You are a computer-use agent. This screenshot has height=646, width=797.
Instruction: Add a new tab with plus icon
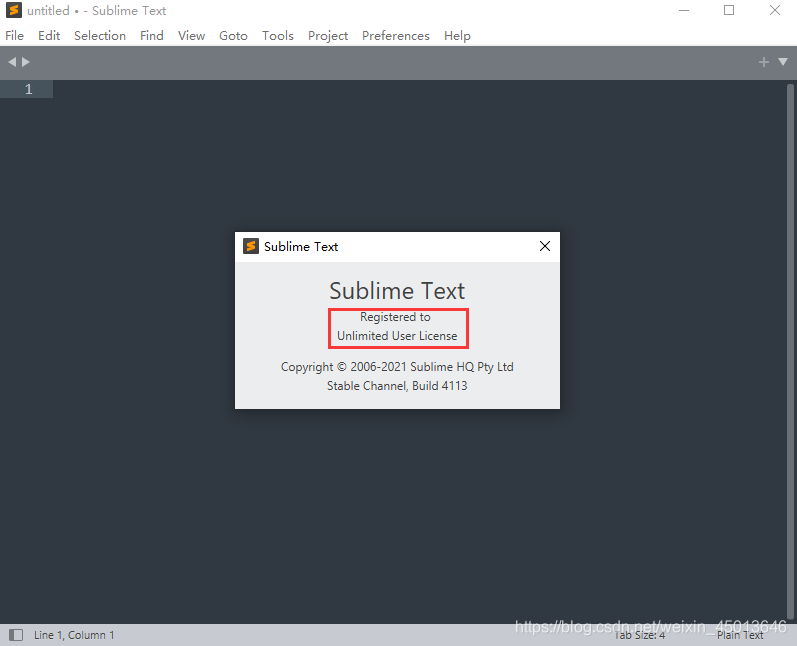click(763, 62)
